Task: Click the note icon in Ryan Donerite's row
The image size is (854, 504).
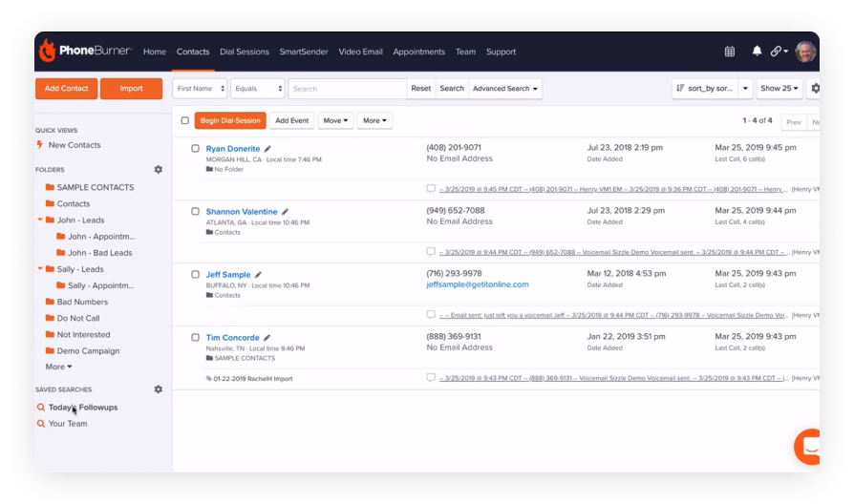Action: [431, 189]
